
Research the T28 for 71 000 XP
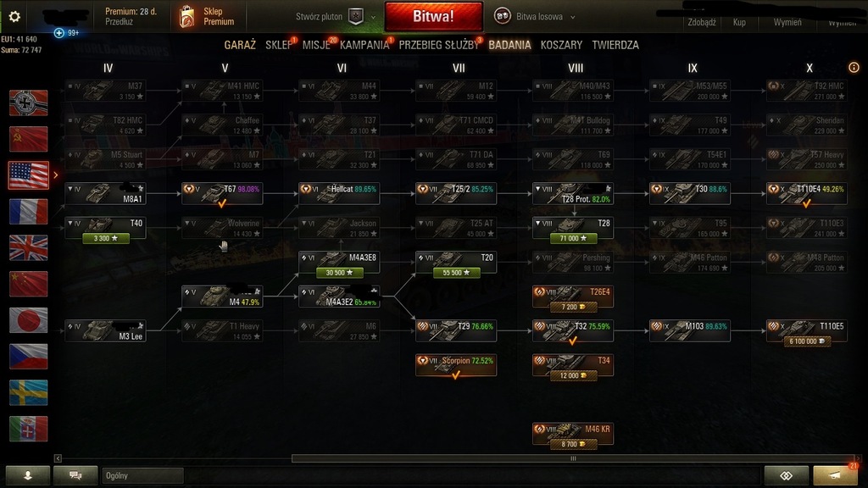pyautogui.click(x=573, y=238)
